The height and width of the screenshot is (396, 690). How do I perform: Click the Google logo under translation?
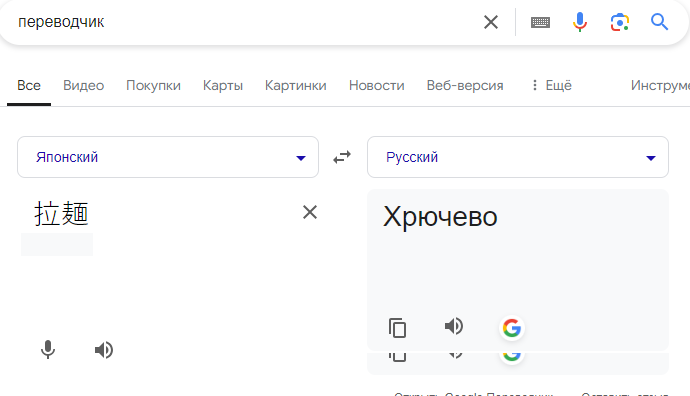(512, 328)
